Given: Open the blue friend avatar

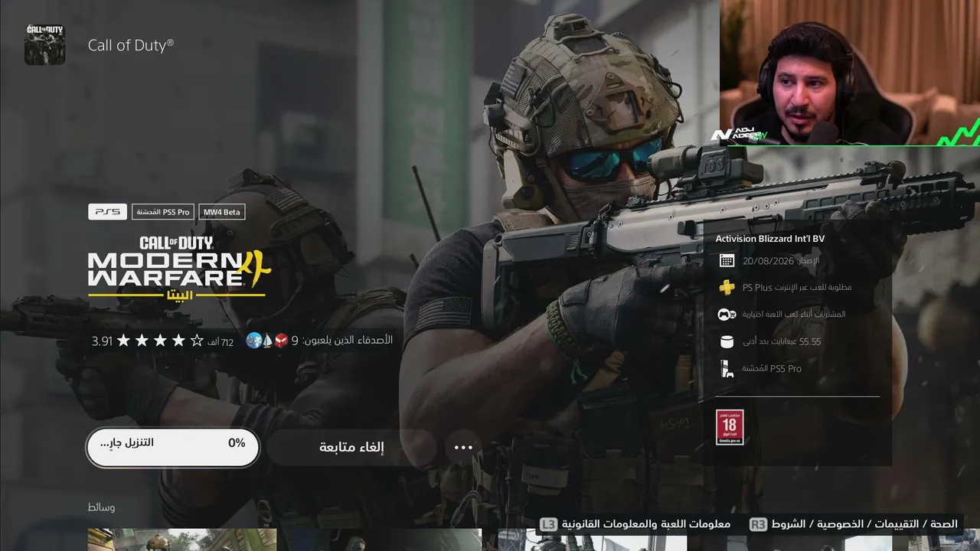Looking at the screenshot, I should [253, 341].
